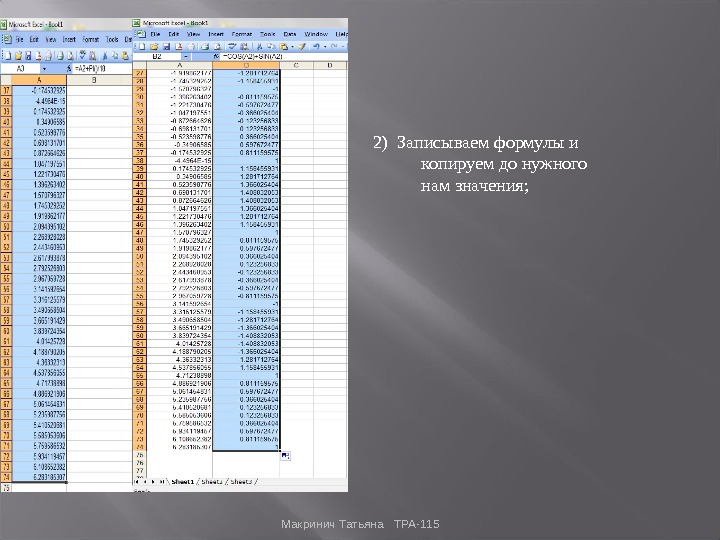Click Open folder icon in right Excel window
Screen dimensions: 720x540
coord(154,46)
